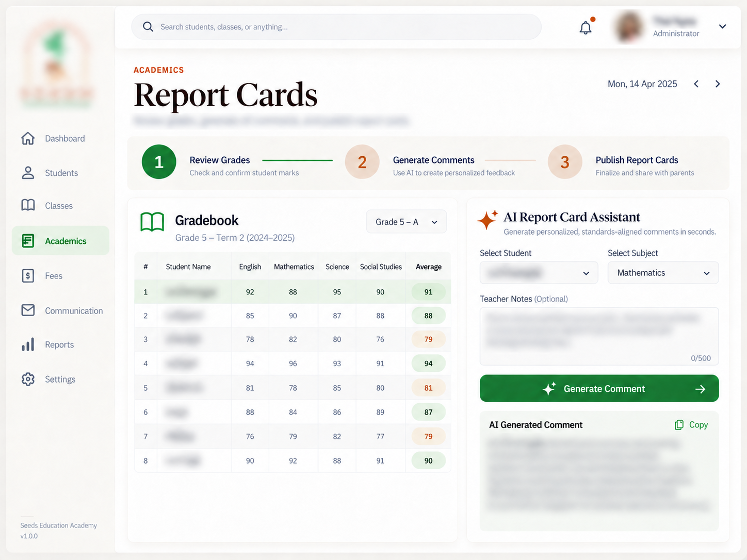Click the copy icon beside Copy
The height and width of the screenshot is (560, 747).
679,425
